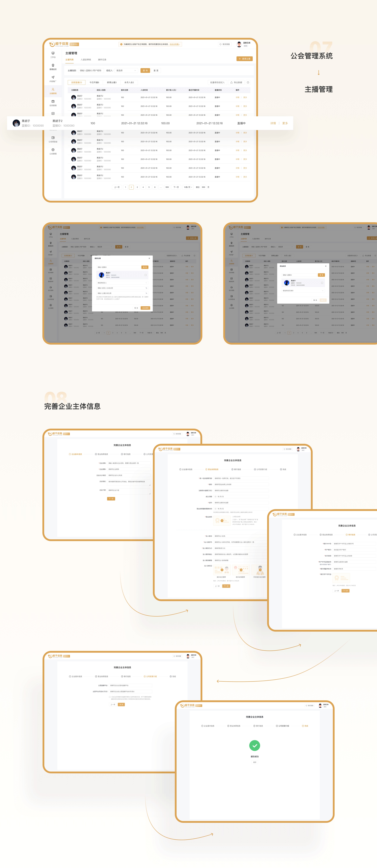The width and height of the screenshot is (377, 868).
Task: Click 发送邀请 in the 邀请主播 dialog
Action: click(x=145, y=308)
